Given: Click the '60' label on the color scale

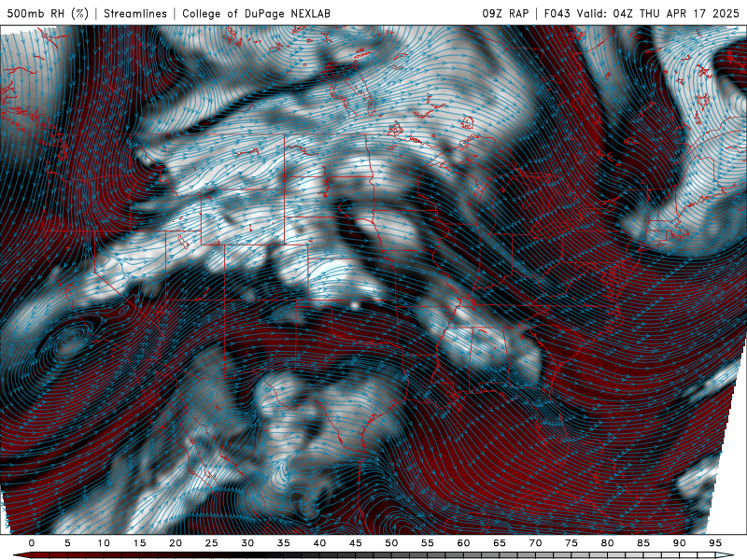Looking at the screenshot, I should tap(463, 543).
